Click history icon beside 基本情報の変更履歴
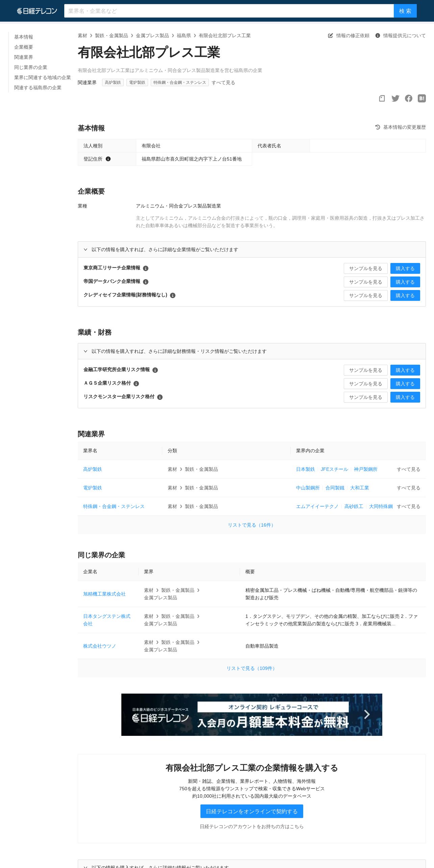Viewport: 434px width, 868px height. coord(378,127)
